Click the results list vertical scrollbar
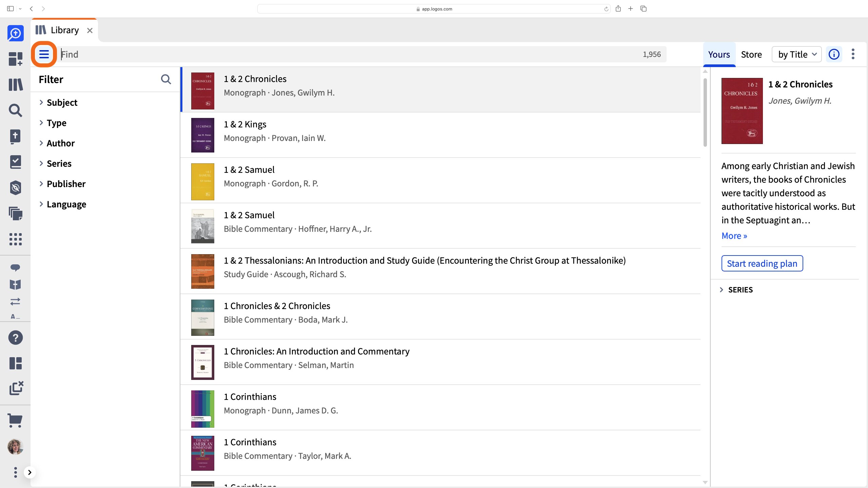The width and height of the screenshot is (868, 488). (705, 112)
